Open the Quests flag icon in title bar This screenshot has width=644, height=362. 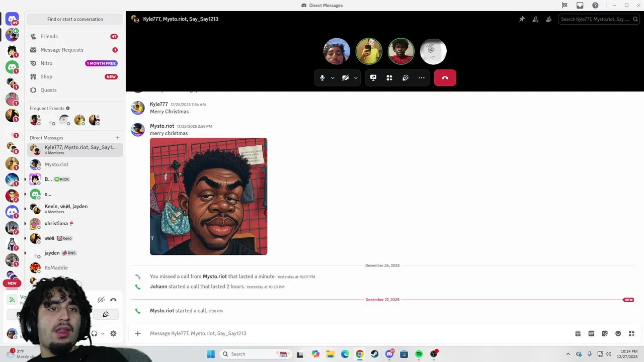[565, 6]
